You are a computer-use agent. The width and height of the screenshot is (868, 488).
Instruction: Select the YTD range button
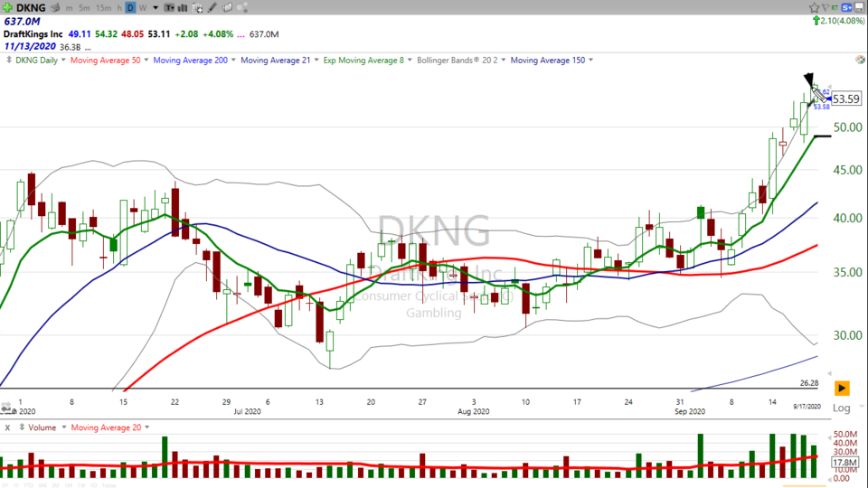28,485
